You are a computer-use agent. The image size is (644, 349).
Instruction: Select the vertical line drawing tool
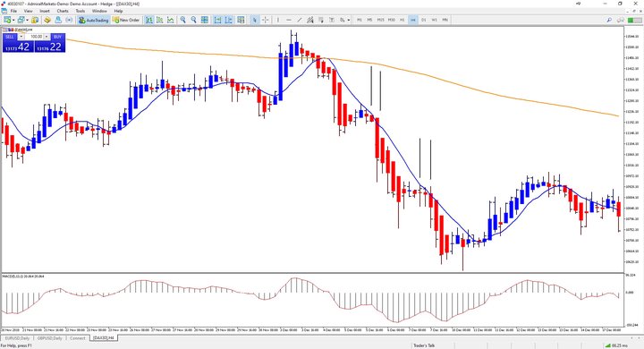coord(278,20)
